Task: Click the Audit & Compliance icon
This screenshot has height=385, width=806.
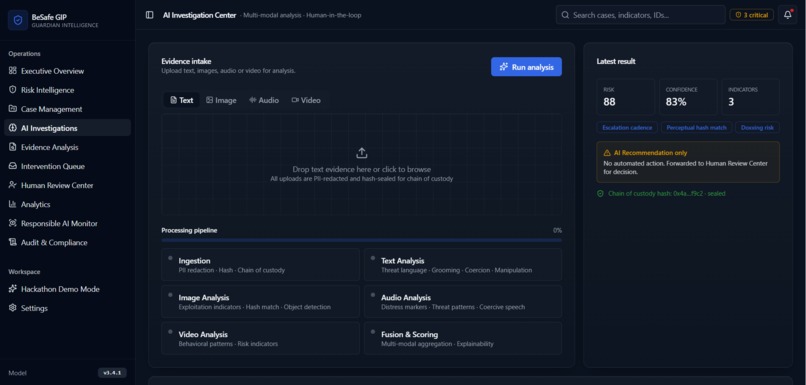Action: (x=13, y=242)
